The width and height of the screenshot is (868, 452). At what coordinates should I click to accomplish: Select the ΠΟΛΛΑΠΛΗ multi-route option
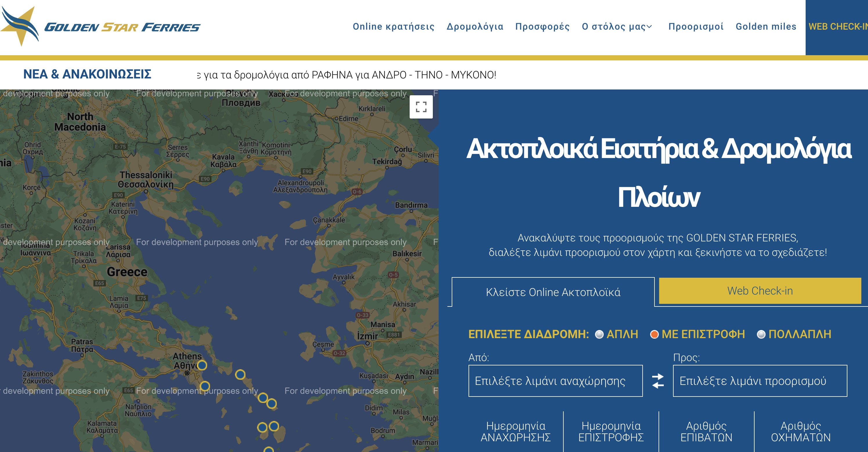pos(761,334)
